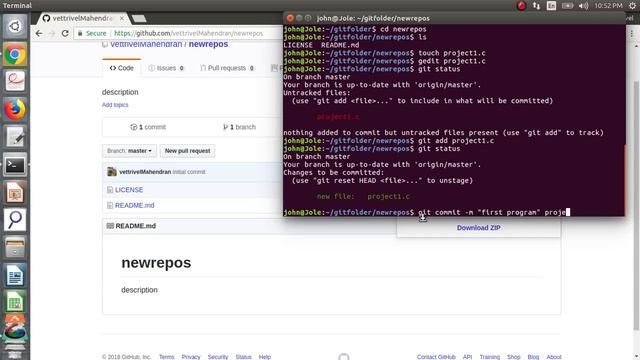Open the Status footer link
Viewport: 640px width, 360px height.
243,357
